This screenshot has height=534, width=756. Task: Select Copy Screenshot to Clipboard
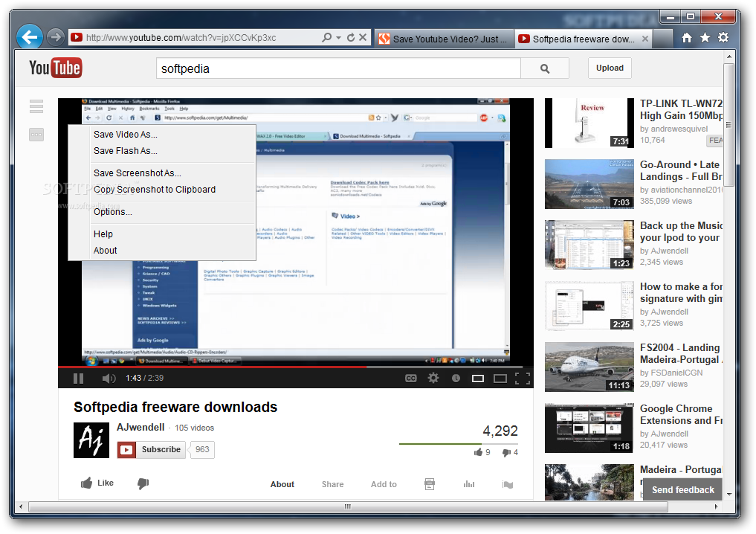coord(155,190)
